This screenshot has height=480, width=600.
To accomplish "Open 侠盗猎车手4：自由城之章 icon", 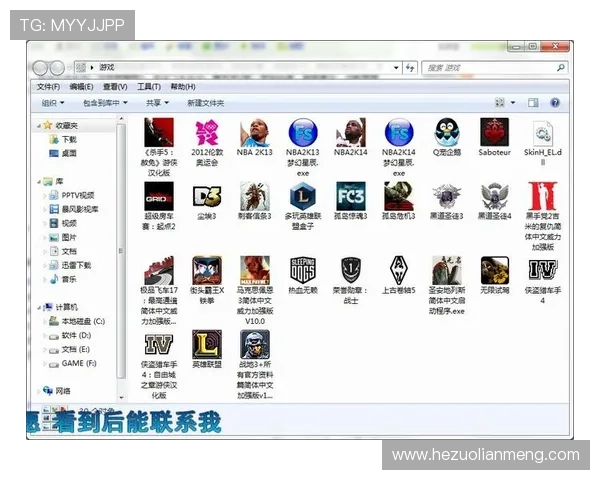I will click(x=159, y=344).
